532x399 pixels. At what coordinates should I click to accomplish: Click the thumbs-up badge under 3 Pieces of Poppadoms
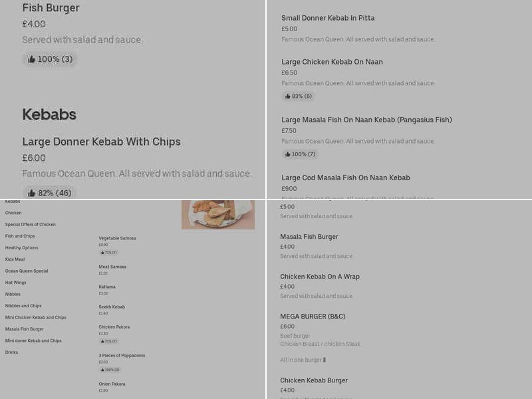(110, 370)
